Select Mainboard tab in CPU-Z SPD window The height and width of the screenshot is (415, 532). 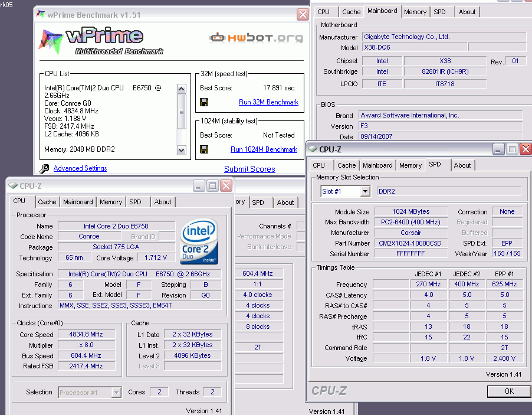(377, 165)
